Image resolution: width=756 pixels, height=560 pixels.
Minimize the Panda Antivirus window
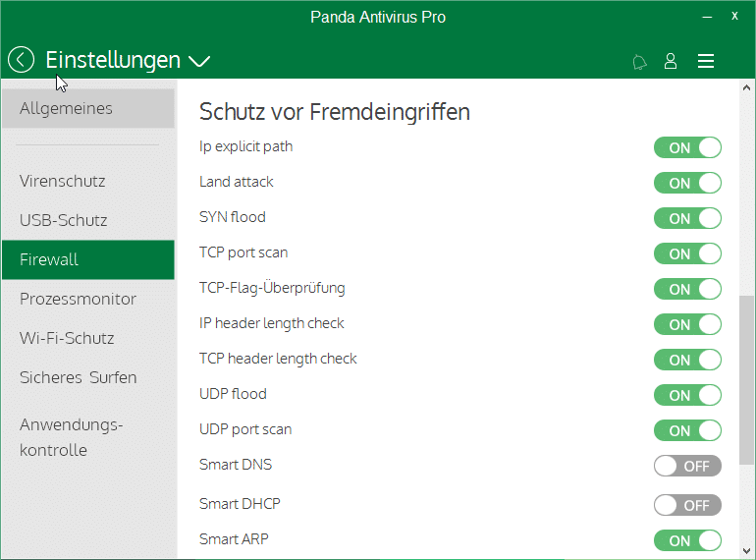tap(705, 17)
